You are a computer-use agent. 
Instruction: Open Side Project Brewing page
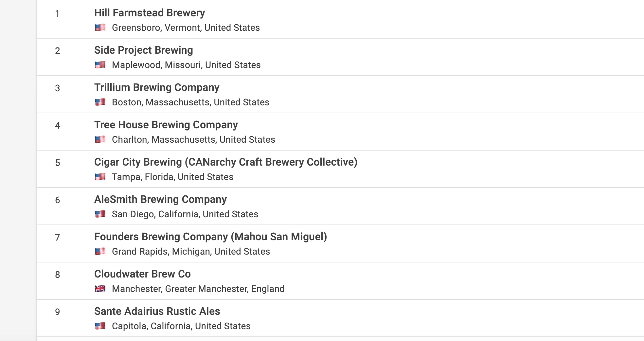coord(144,50)
